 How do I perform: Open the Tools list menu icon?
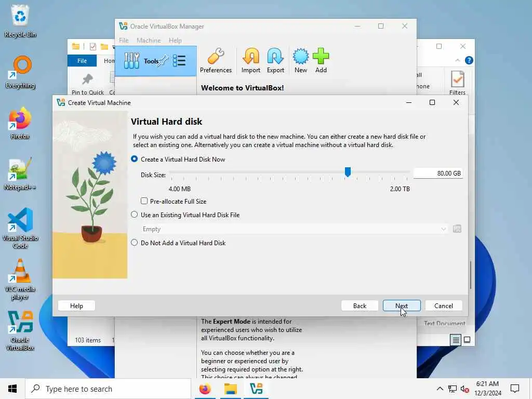[179, 61]
